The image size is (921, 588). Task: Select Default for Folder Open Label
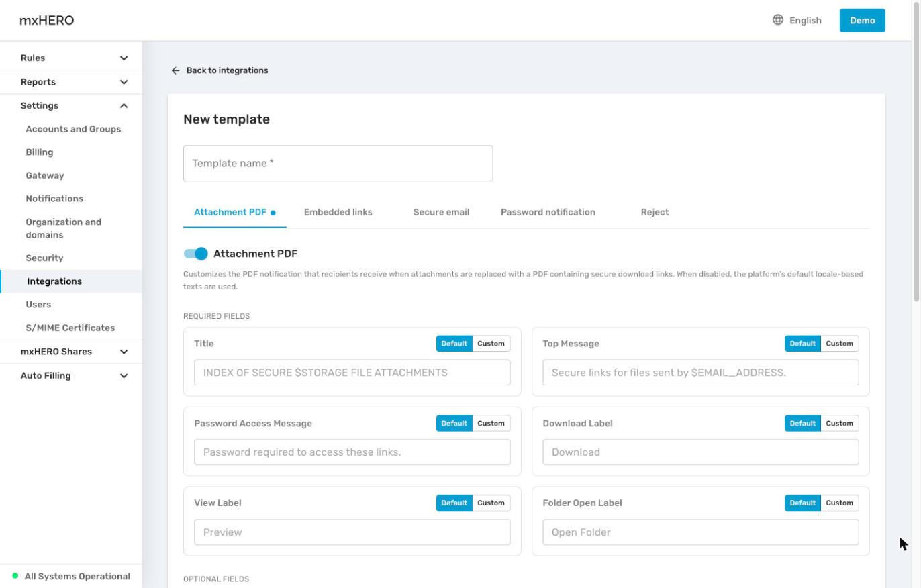click(x=802, y=503)
